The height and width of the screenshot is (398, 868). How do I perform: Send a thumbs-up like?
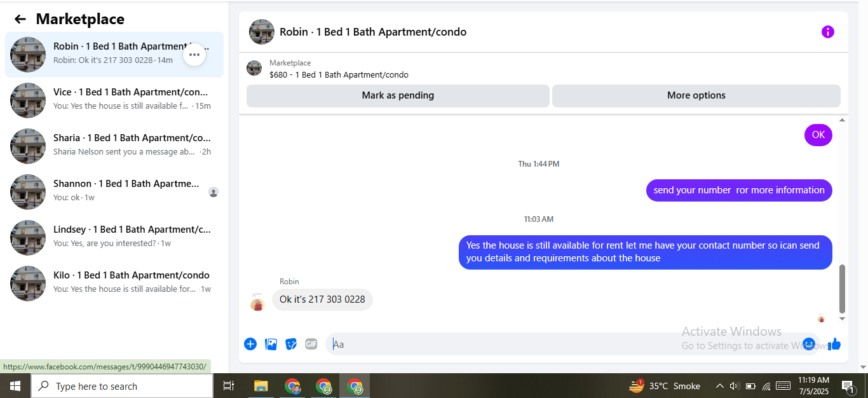tap(834, 344)
